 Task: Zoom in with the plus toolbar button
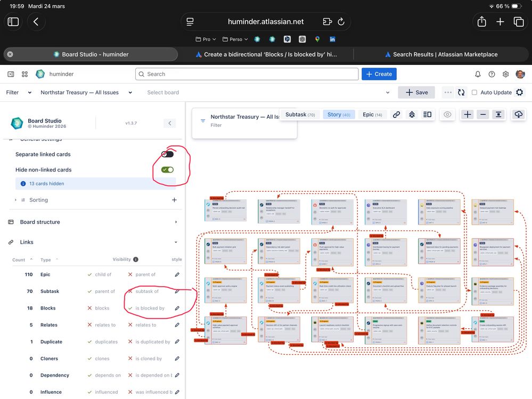coord(468,115)
